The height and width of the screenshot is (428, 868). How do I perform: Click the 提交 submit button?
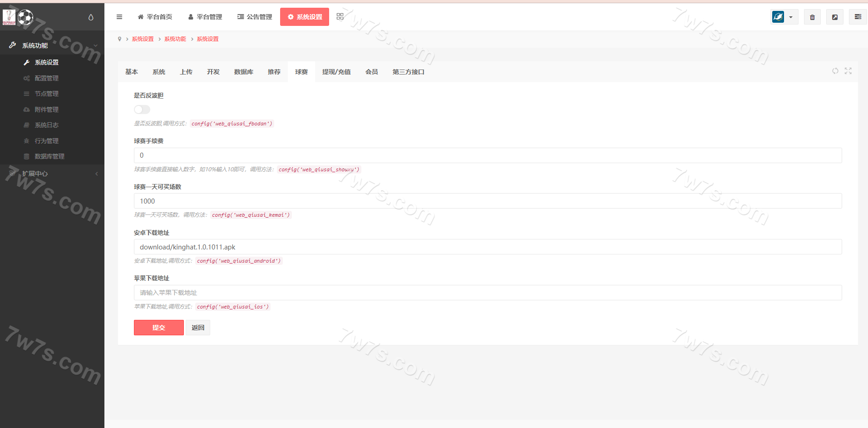tap(158, 328)
